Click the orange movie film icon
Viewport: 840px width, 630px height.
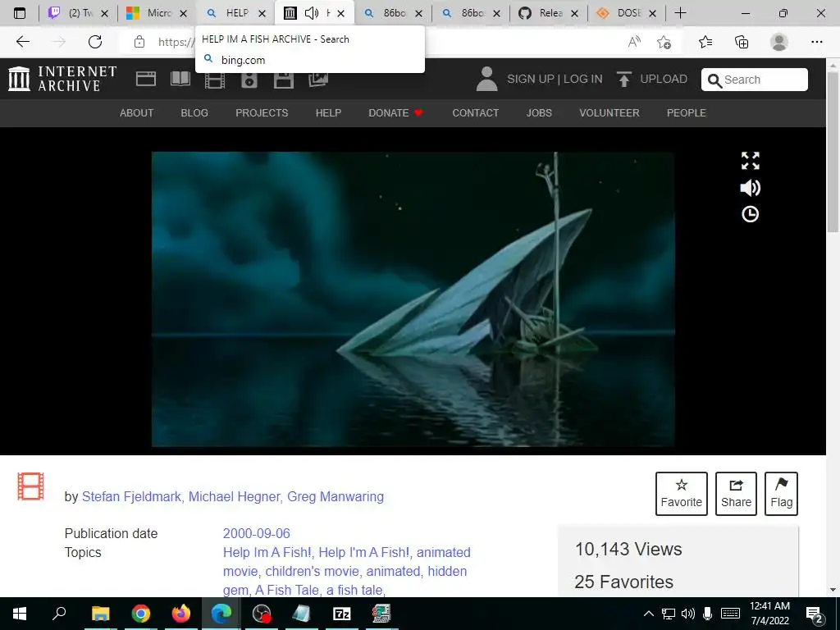30,486
